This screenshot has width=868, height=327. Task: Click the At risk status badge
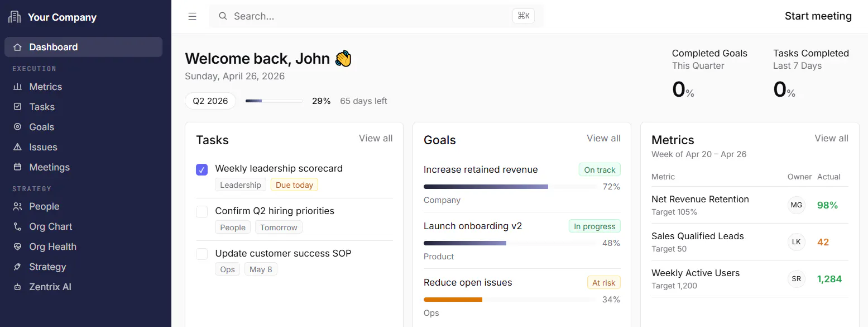[x=604, y=283]
